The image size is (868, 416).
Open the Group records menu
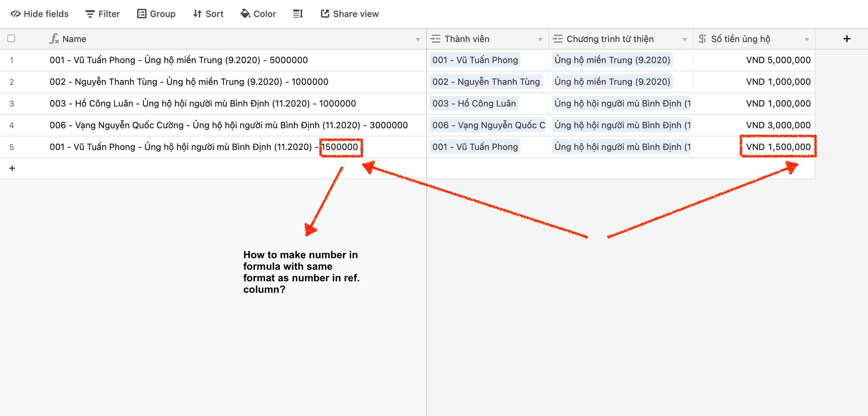[156, 14]
